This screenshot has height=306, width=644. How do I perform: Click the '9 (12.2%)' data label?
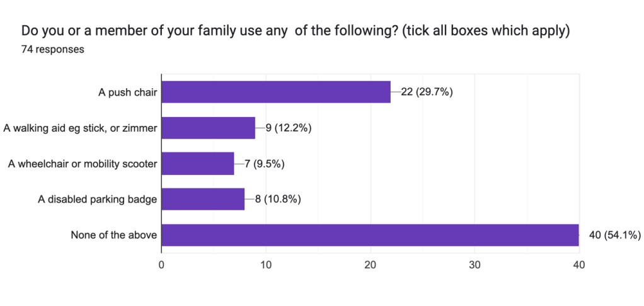point(289,128)
